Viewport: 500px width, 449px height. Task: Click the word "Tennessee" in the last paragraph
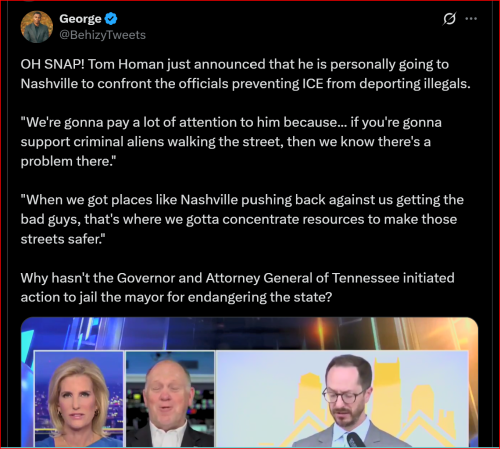[x=366, y=278]
